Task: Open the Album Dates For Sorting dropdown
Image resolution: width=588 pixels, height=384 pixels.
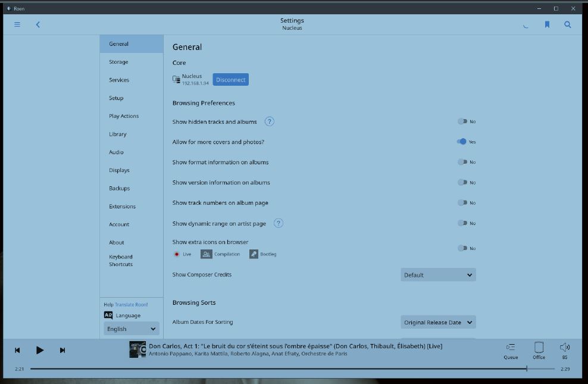Action: coord(438,322)
